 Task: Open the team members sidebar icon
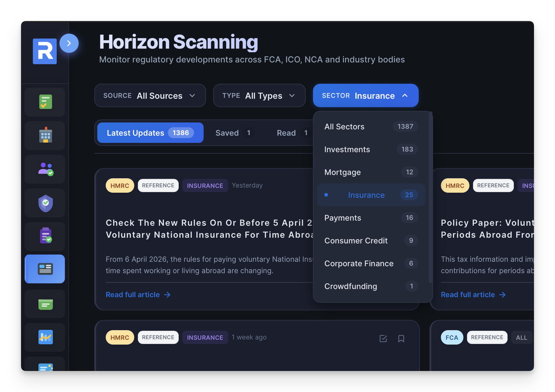click(44, 169)
